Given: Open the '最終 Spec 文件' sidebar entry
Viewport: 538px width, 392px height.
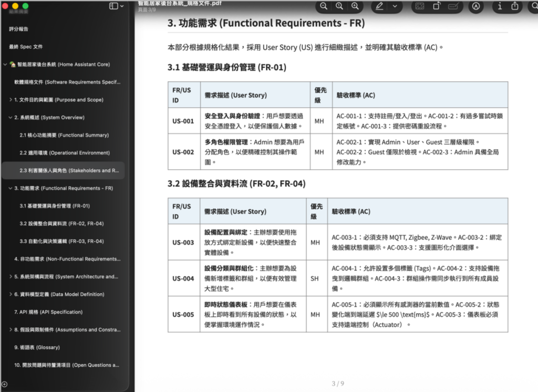Looking at the screenshot, I should [x=26, y=47].
